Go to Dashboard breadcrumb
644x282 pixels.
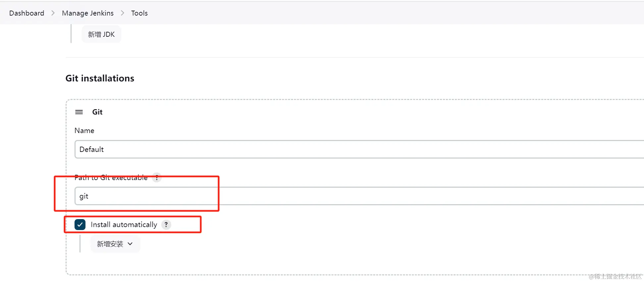[x=27, y=13]
